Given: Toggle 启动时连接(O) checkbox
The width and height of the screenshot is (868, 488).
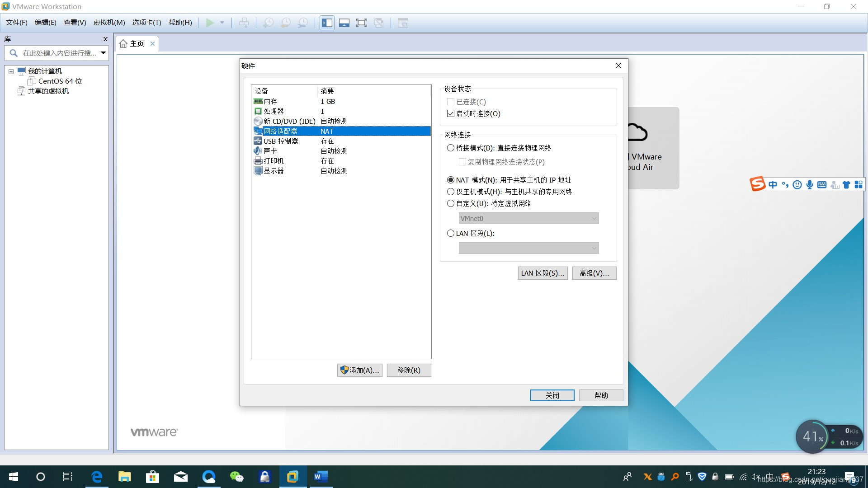Looking at the screenshot, I should [450, 114].
